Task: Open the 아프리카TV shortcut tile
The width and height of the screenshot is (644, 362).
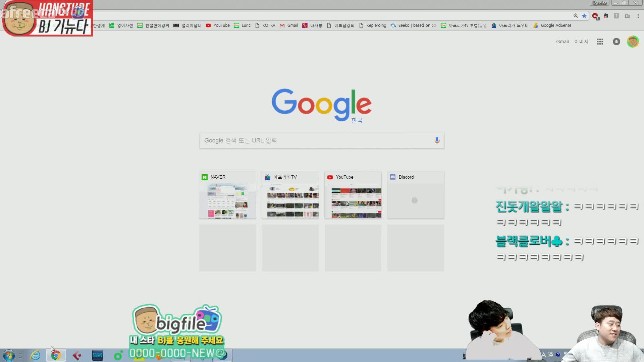Action: click(290, 195)
